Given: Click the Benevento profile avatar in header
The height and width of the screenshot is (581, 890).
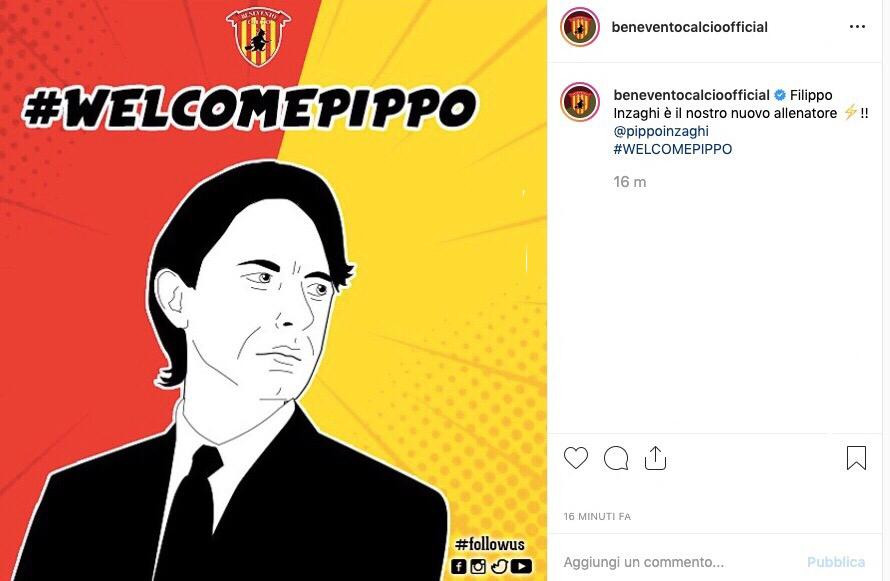Looking at the screenshot, I should point(580,27).
